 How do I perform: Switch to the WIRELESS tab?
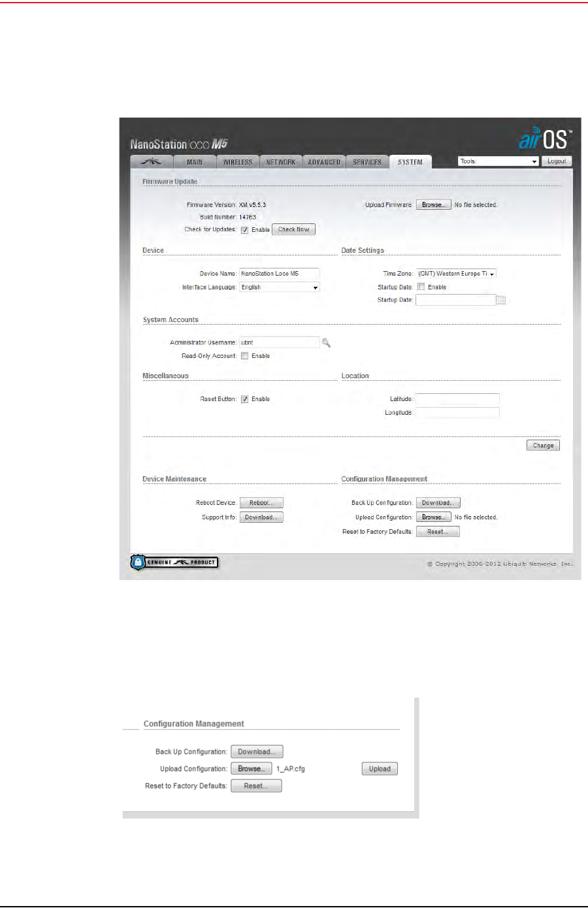point(238,162)
